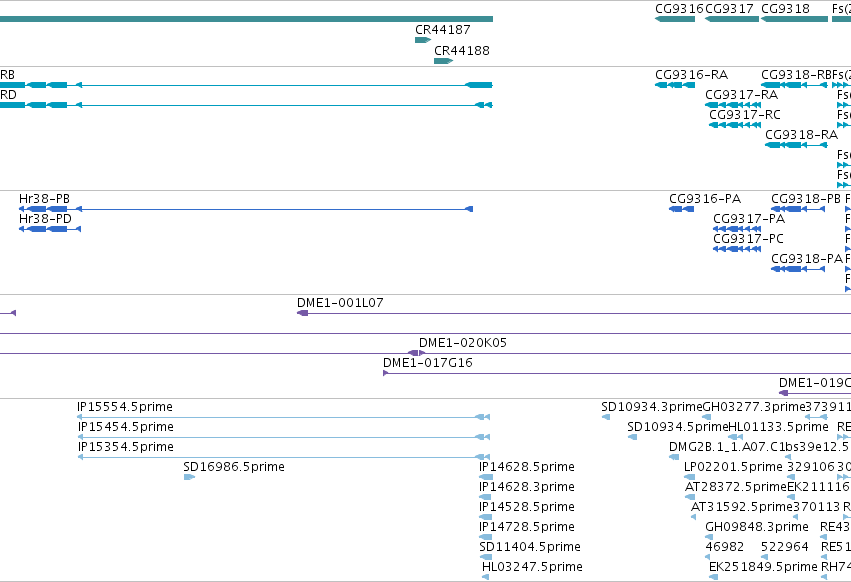The image size is (851, 582).
Task: Click EST SD10934.3prime
Action: [x=652, y=407]
